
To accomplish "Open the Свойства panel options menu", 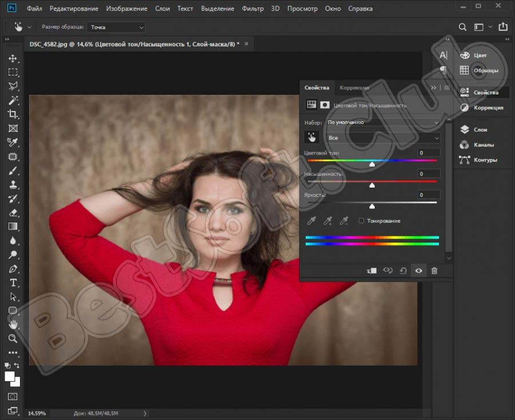I will point(447,88).
